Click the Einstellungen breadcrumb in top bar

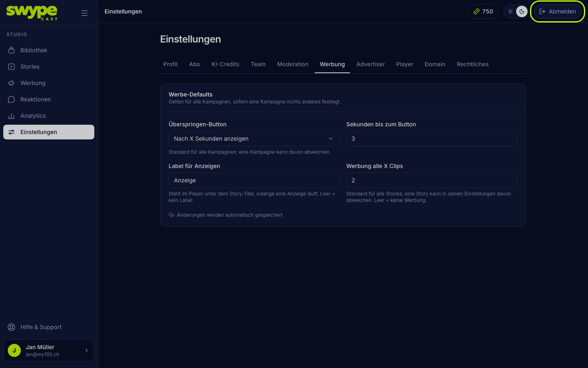click(x=123, y=11)
